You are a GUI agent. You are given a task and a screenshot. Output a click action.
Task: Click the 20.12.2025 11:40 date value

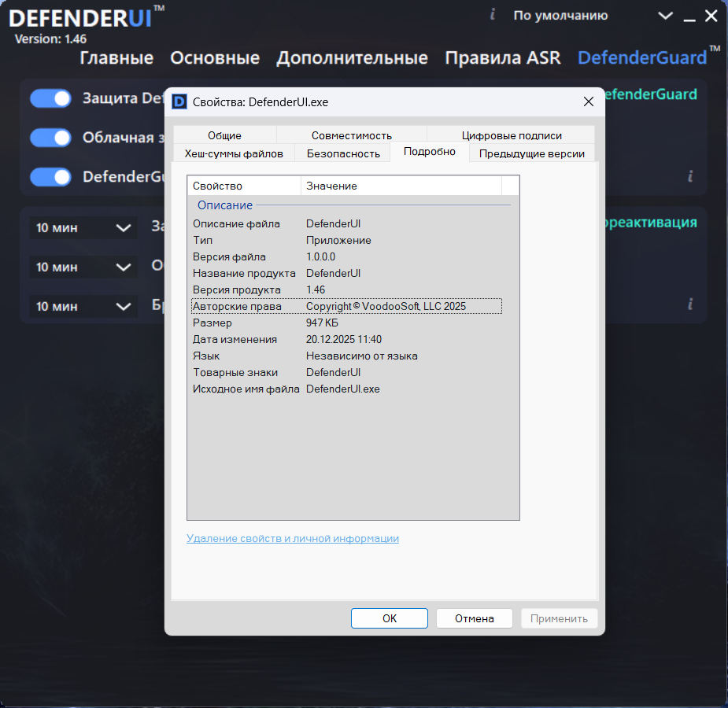(344, 339)
